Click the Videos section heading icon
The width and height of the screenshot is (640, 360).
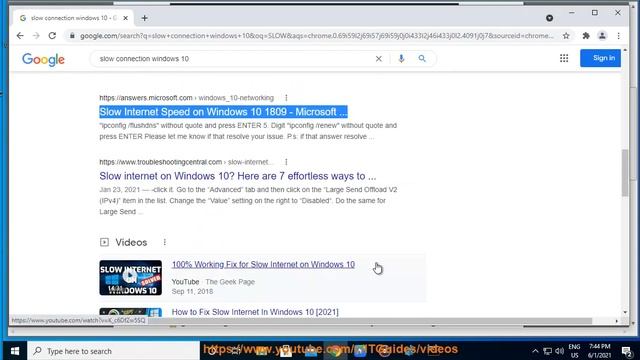(x=104, y=242)
